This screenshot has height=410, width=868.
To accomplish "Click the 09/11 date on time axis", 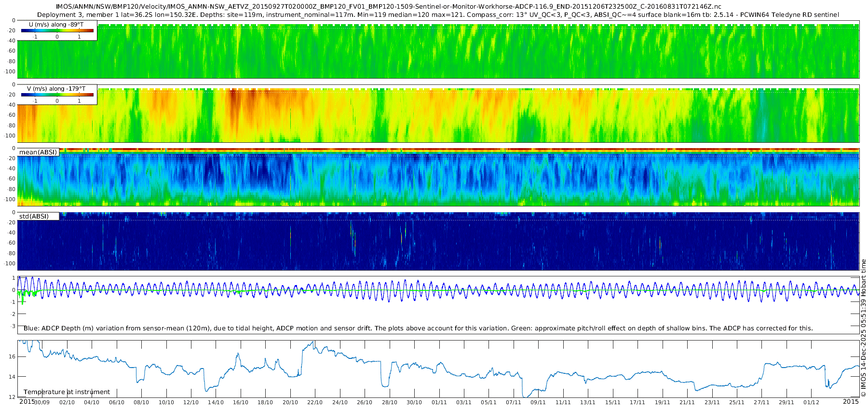I will (x=538, y=402).
